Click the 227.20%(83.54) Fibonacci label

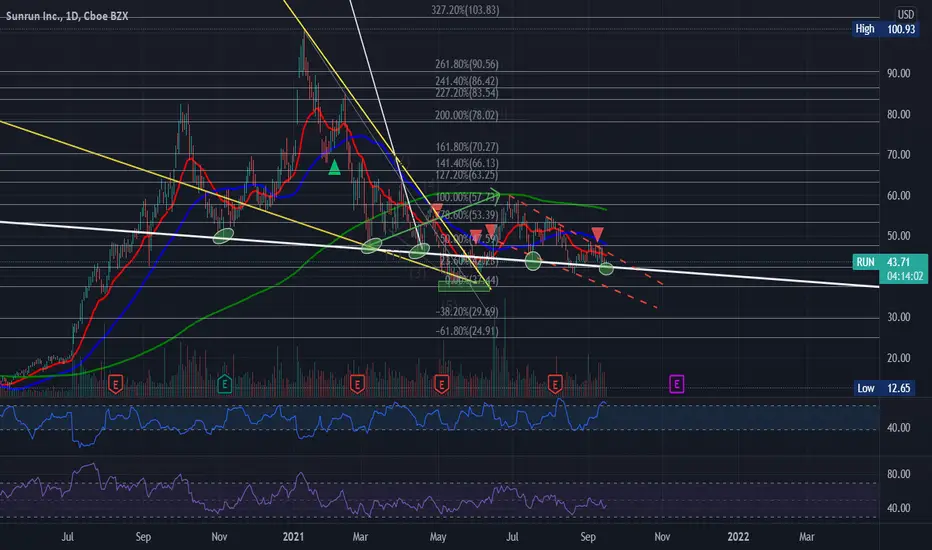pos(467,93)
